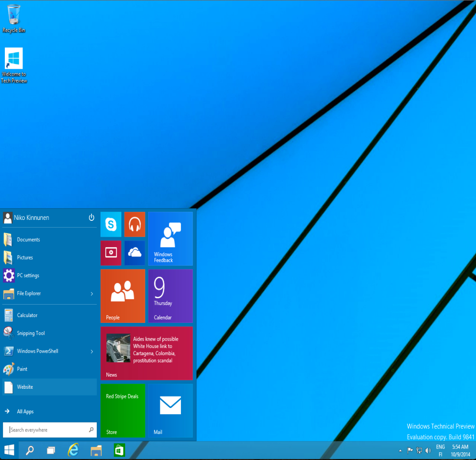Viewport: 476px width, 460px height.
Task: Click the power button in Start menu
Action: 91,217
